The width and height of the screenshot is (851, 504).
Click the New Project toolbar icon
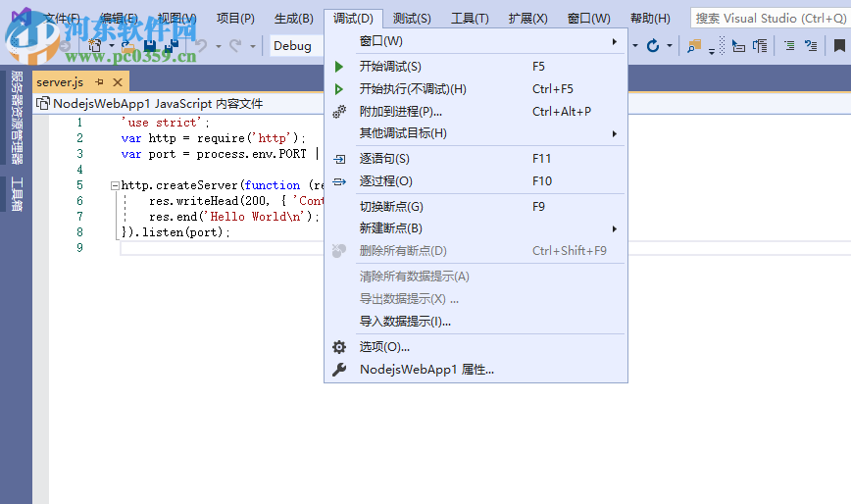tap(95, 46)
